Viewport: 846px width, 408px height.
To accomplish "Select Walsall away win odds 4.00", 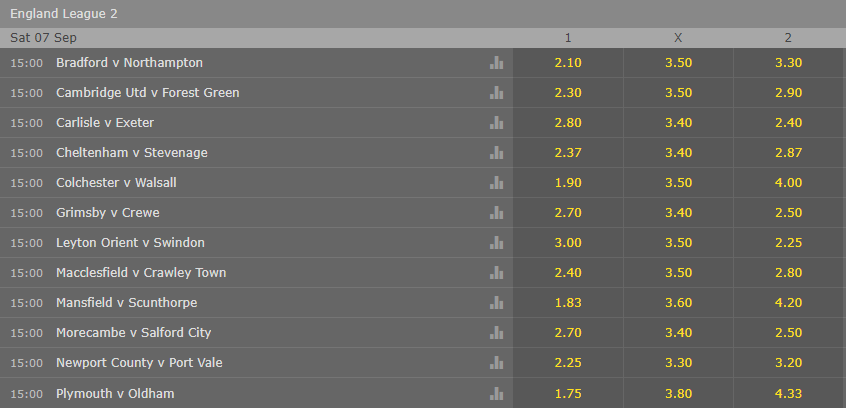I will click(x=789, y=182).
